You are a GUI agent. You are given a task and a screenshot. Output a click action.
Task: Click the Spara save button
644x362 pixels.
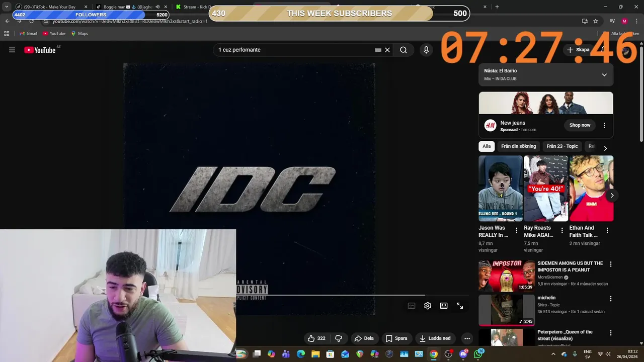tap(396, 338)
